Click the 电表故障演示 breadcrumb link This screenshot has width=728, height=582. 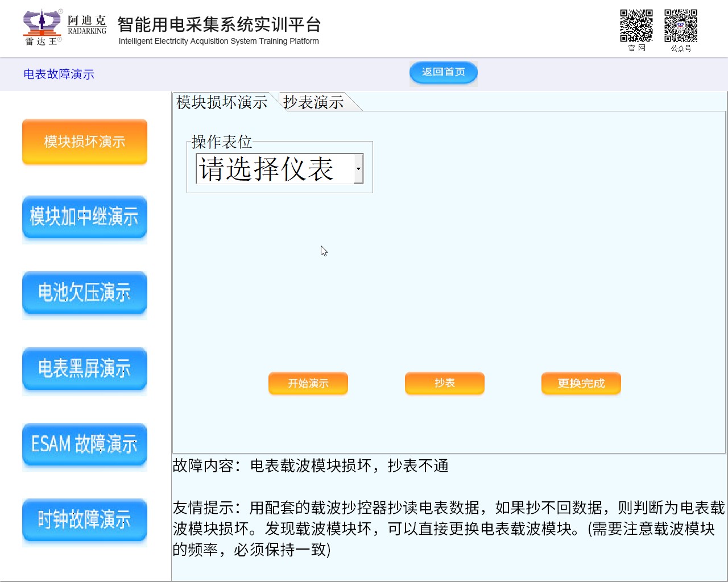click(x=59, y=74)
